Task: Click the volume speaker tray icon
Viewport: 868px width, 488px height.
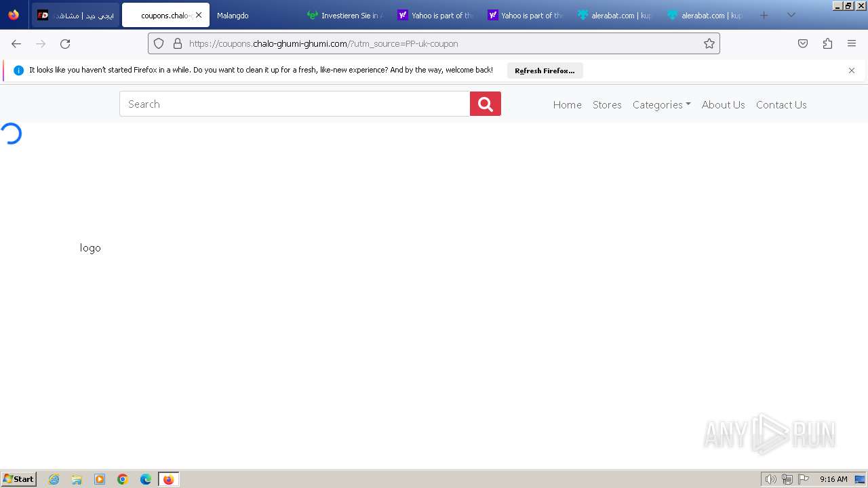Action: point(770,479)
